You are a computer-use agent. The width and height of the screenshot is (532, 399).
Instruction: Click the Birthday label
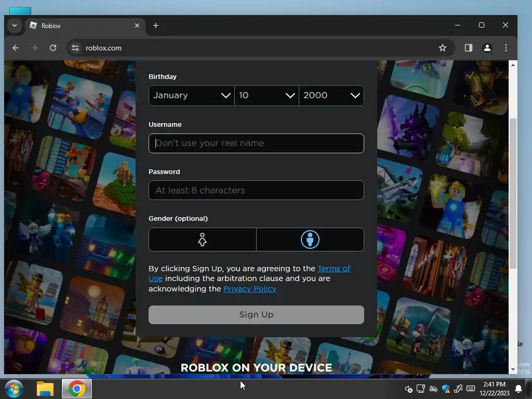(163, 77)
